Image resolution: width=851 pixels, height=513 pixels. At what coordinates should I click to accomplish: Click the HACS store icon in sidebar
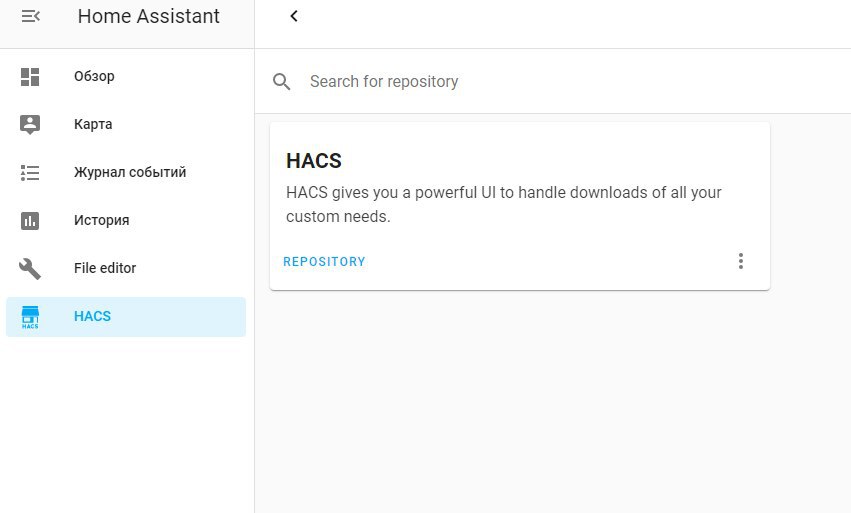tap(30, 317)
